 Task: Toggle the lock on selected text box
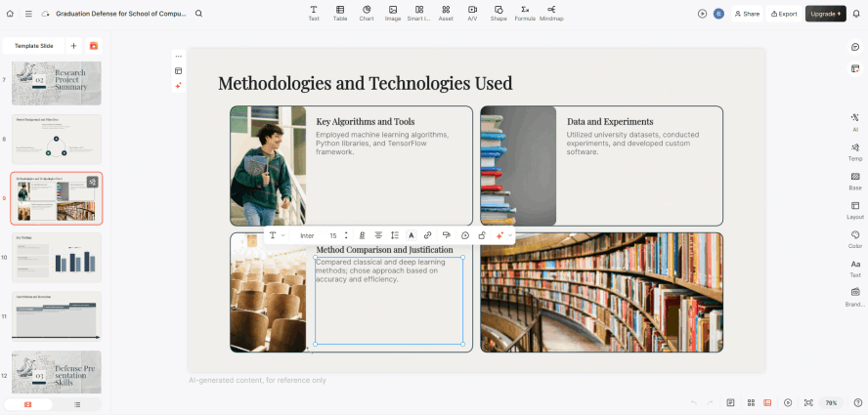pyautogui.click(x=482, y=235)
